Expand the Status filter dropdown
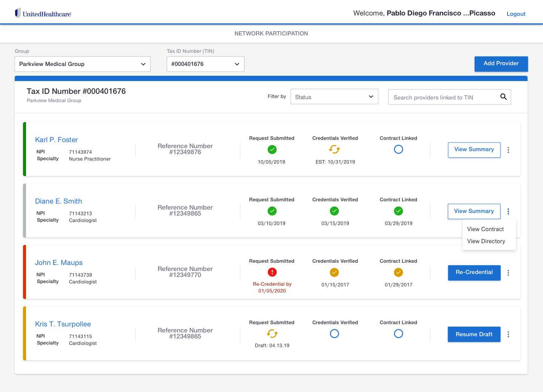 point(334,96)
